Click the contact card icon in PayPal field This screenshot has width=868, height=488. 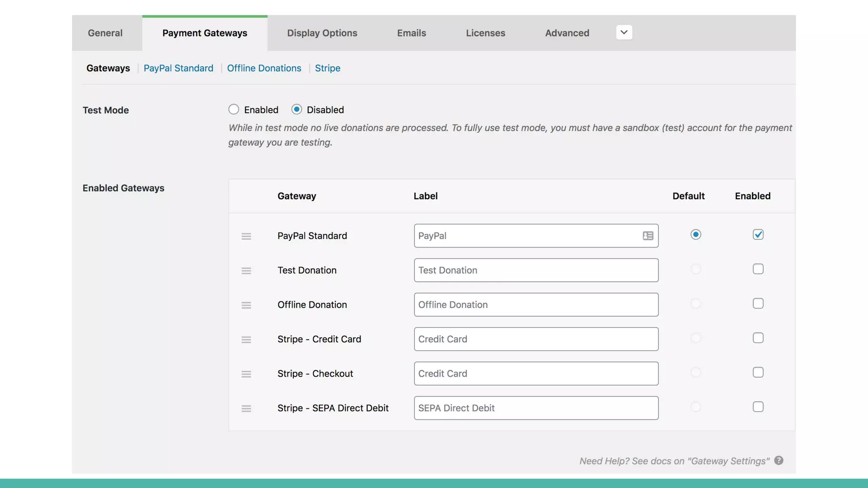[x=648, y=236]
